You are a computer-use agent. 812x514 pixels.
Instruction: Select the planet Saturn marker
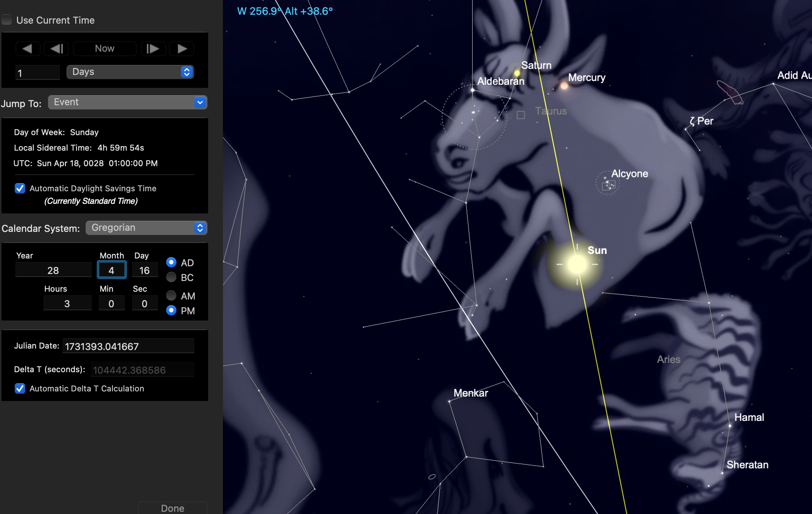[x=517, y=73]
